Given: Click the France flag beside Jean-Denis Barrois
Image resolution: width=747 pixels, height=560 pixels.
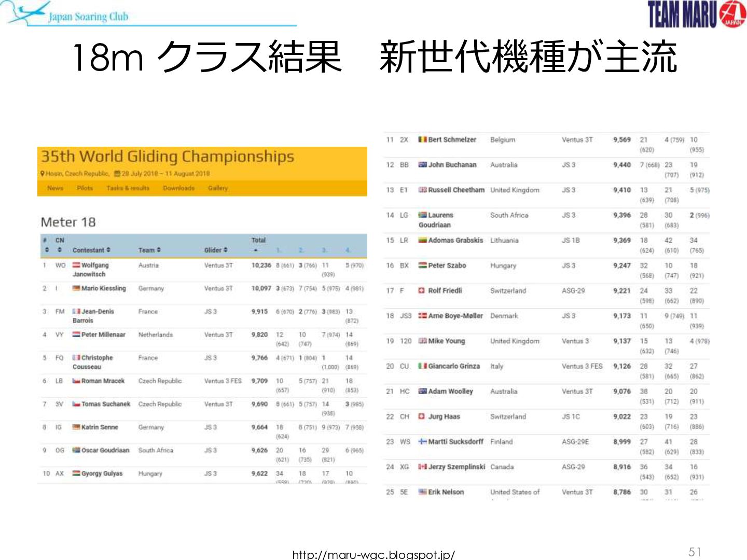Looking at the screenshot, I should [76, 311].
